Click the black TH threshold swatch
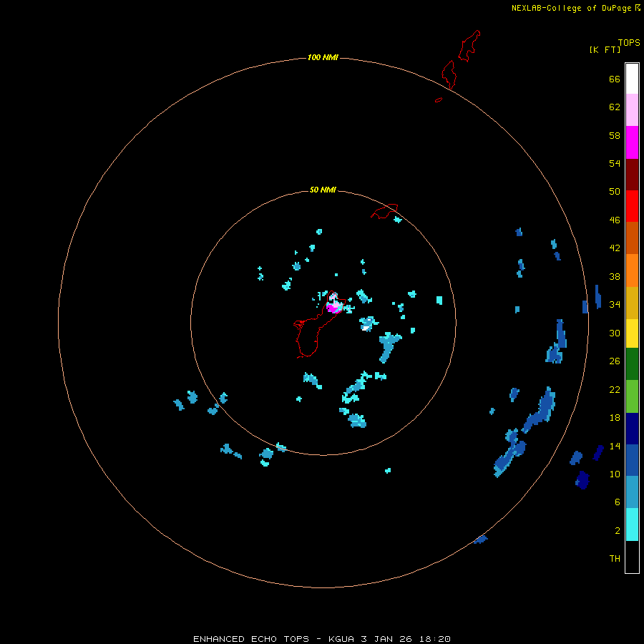 coord(632,557)
